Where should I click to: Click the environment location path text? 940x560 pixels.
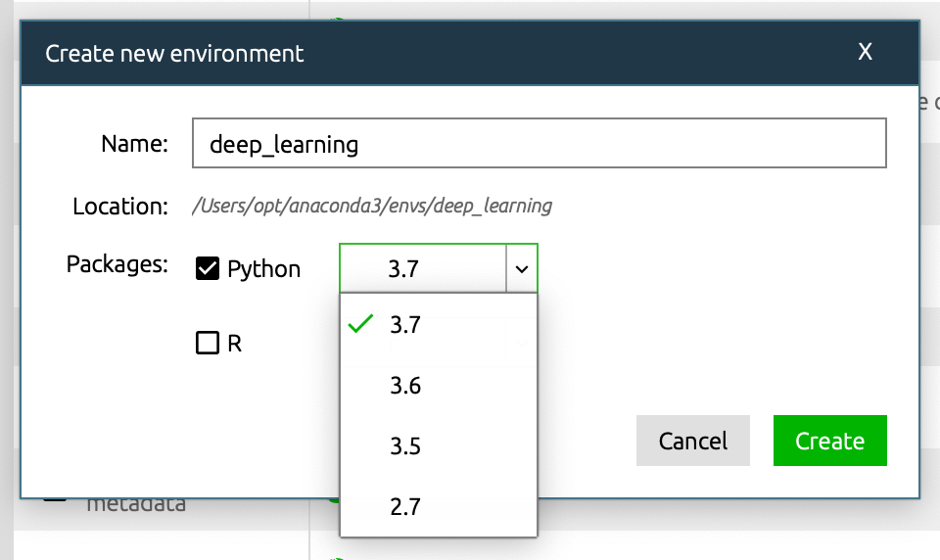pyautogui.click(x=372, y=206)
